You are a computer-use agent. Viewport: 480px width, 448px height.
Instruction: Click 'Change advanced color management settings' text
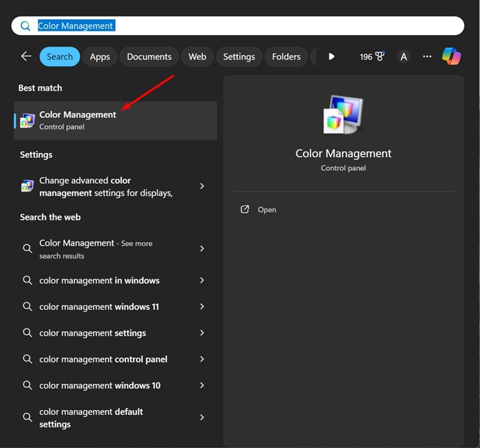[106, 187]
